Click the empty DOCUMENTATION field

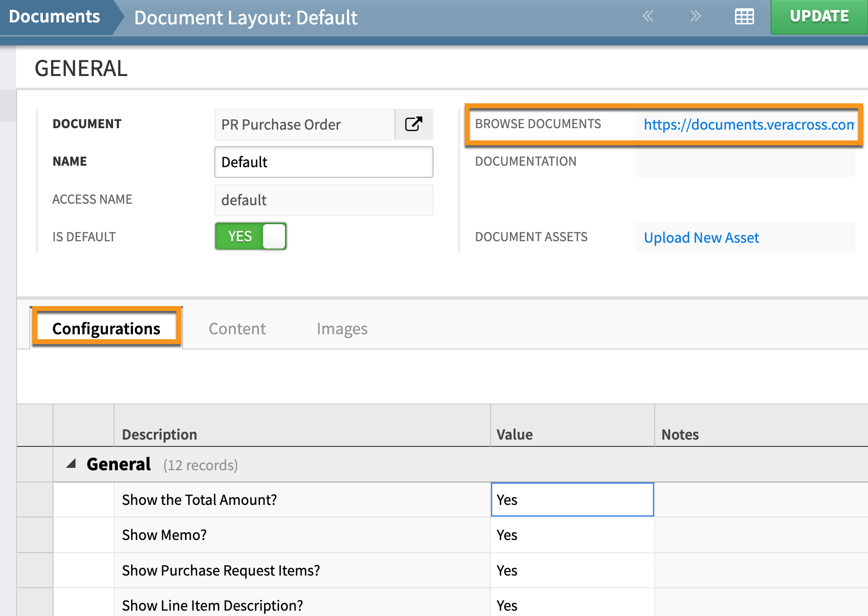[x=745, y=161]
